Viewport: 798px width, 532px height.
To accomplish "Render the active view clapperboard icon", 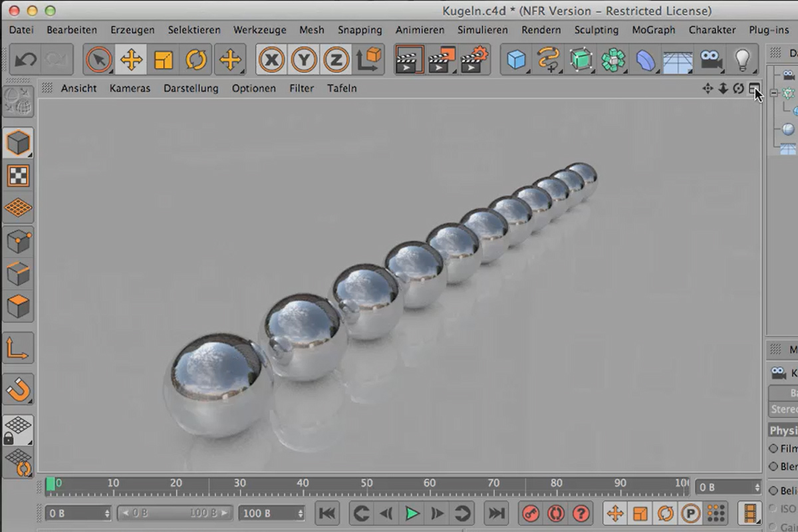I will point(410,60).
